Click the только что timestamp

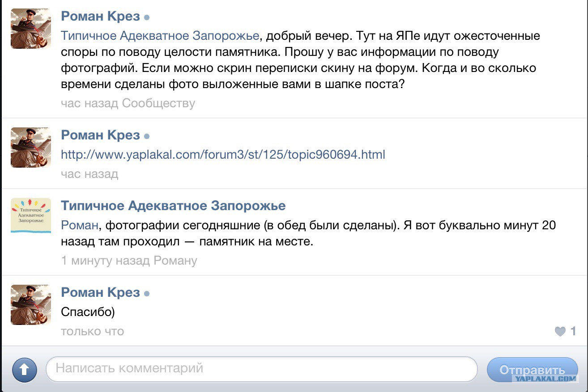92,331
